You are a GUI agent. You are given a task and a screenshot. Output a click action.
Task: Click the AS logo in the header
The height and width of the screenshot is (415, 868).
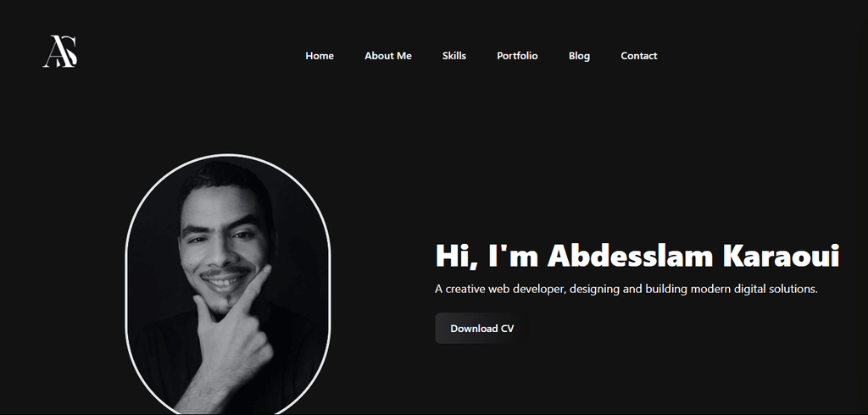(x=60, y=52)
